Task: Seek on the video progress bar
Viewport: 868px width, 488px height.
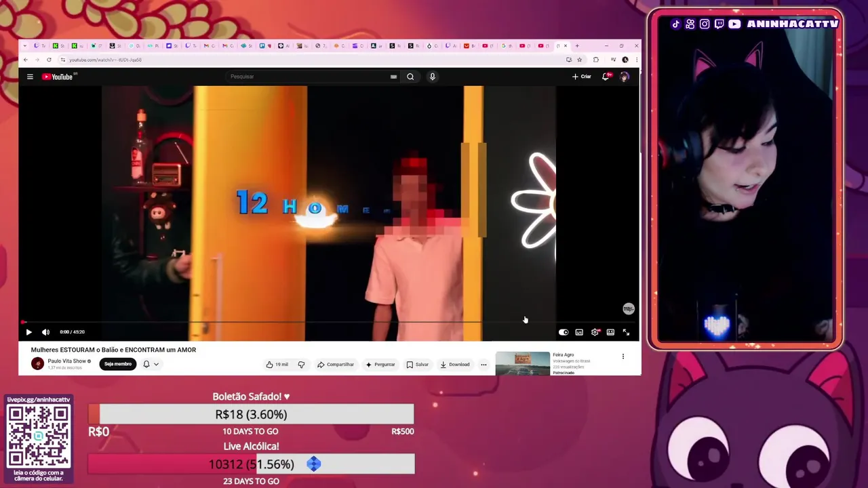Action: tap(329, 323)
